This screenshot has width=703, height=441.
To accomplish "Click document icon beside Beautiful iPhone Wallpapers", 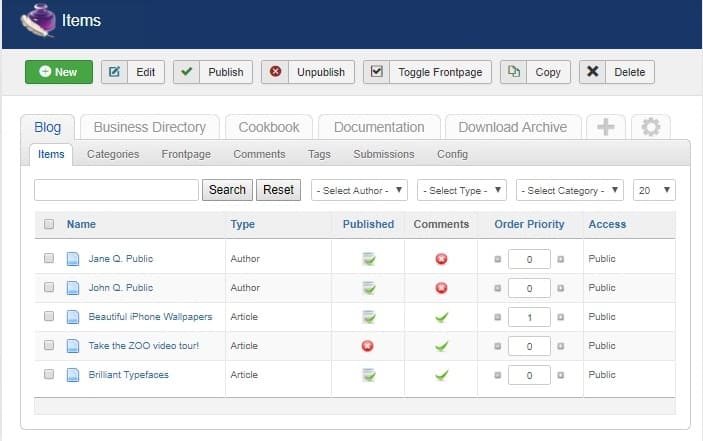I will coord(73,317).
